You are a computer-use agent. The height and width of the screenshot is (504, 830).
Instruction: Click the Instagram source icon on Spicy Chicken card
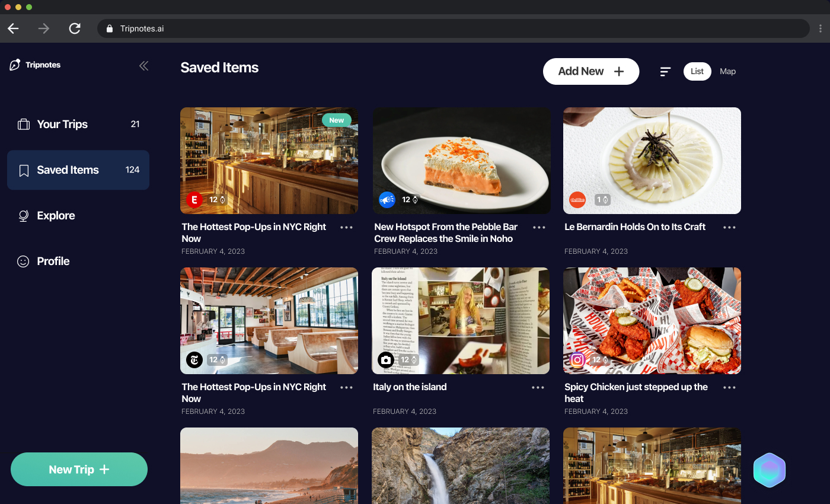tap(577, 360)
